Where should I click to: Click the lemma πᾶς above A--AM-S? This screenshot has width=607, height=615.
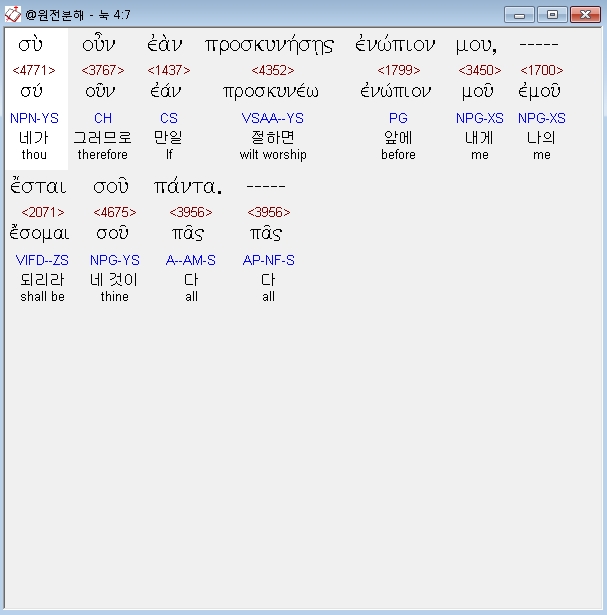(x=188, y=234)
